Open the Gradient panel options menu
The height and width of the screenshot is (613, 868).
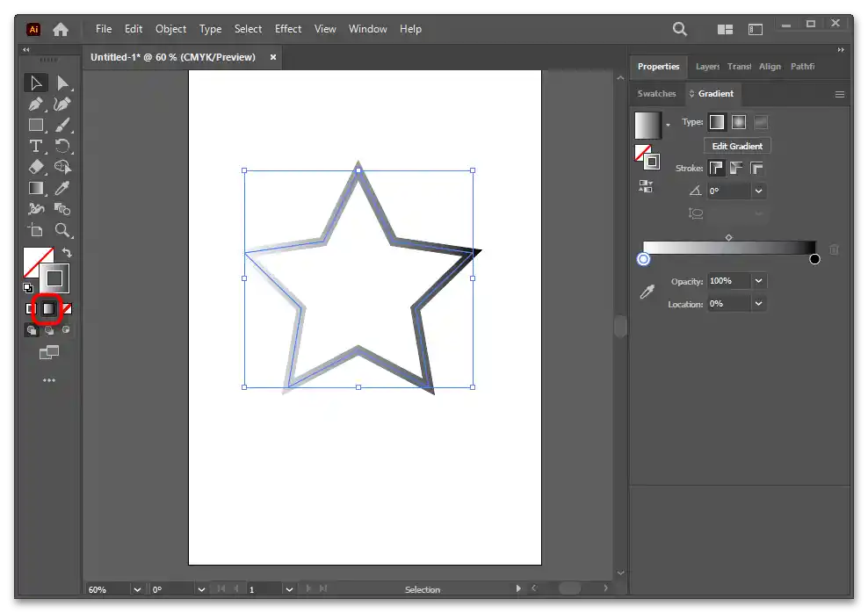pyautogui.click(x=839, y=94)
